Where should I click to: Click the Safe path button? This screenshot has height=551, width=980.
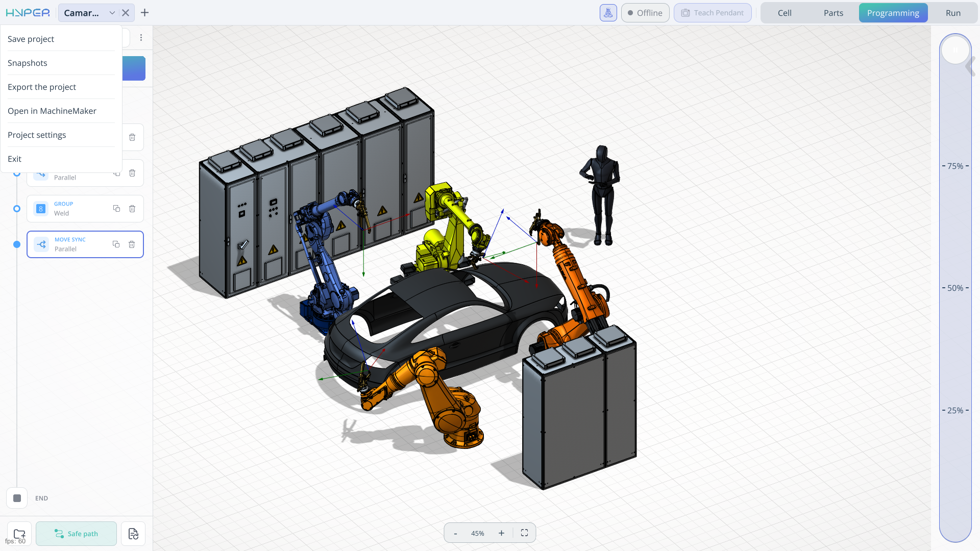pos(76,534)
